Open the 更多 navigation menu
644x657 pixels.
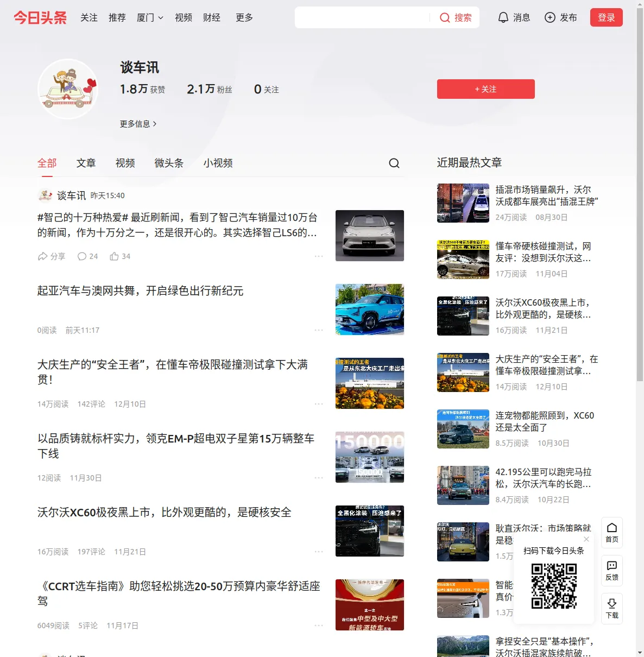click(x=244, y=18)
